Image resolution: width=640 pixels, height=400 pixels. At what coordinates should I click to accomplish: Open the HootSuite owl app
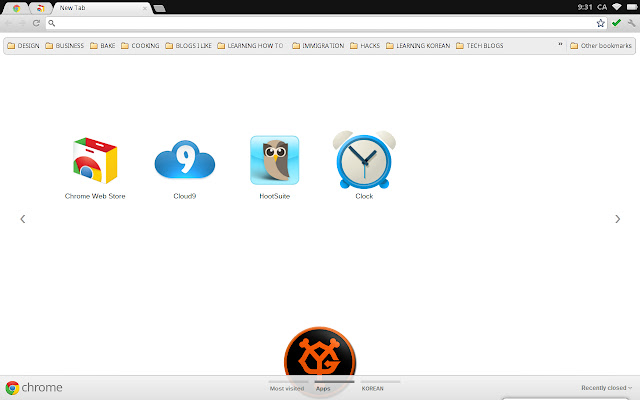pos(274,168)
